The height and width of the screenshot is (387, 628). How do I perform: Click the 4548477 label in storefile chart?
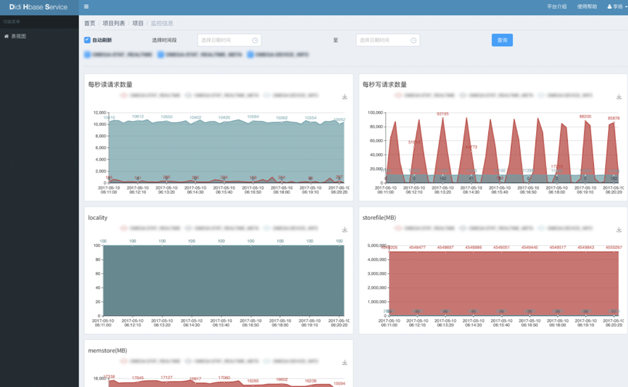click(417, 248)
